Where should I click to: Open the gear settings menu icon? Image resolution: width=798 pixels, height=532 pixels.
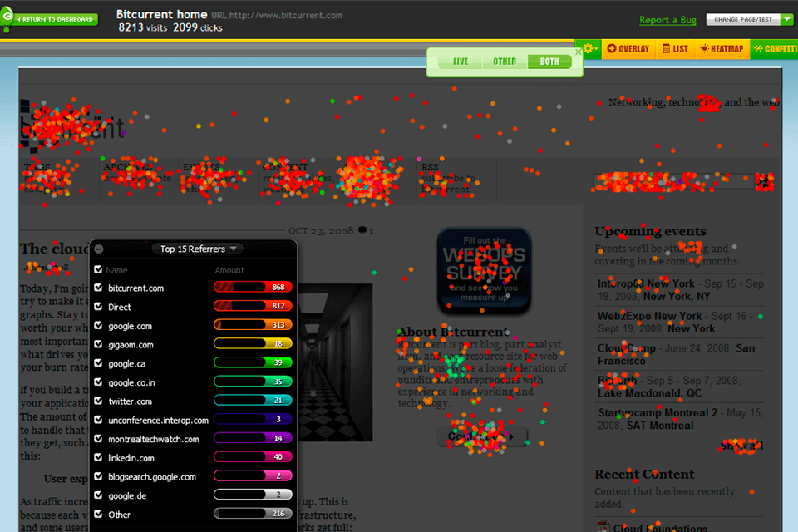point(589,49)
